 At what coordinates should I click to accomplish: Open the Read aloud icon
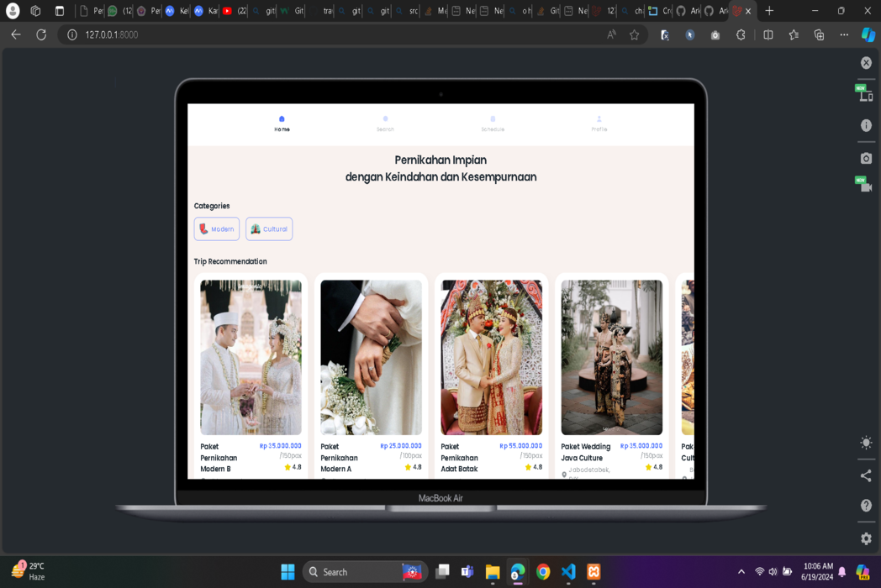611,34
